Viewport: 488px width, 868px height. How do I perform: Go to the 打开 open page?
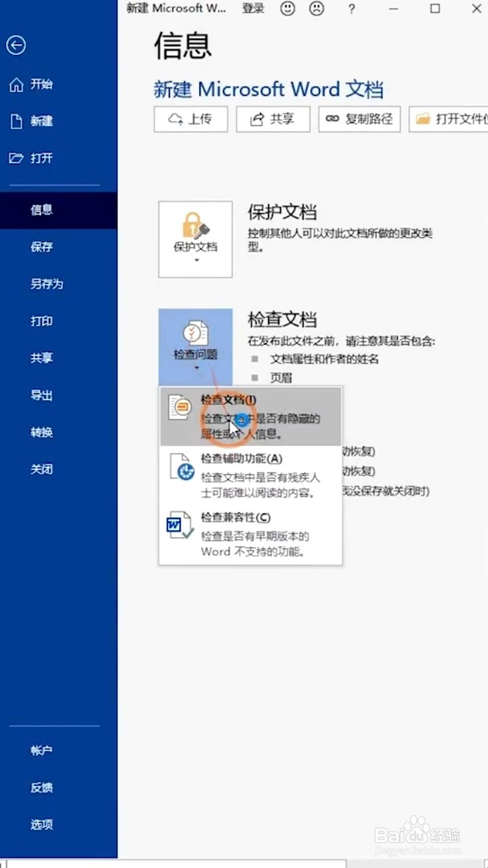(58, 158)
